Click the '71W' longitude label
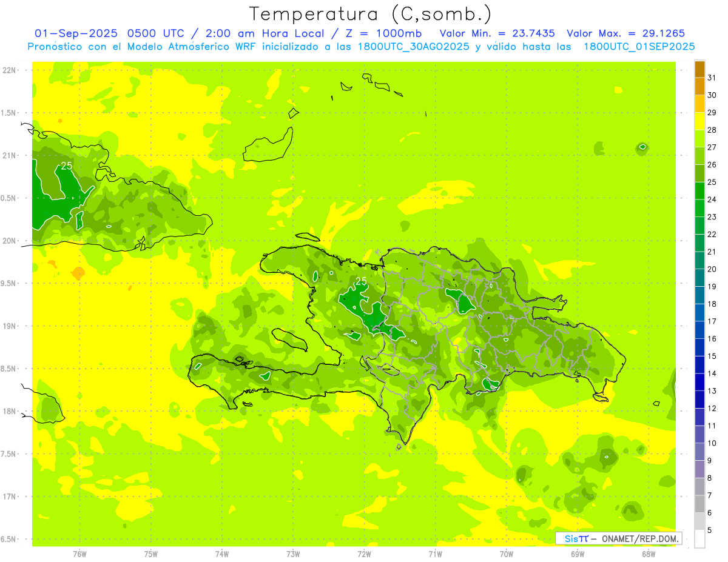Screen dimensions: 728x562 [435, 554]
